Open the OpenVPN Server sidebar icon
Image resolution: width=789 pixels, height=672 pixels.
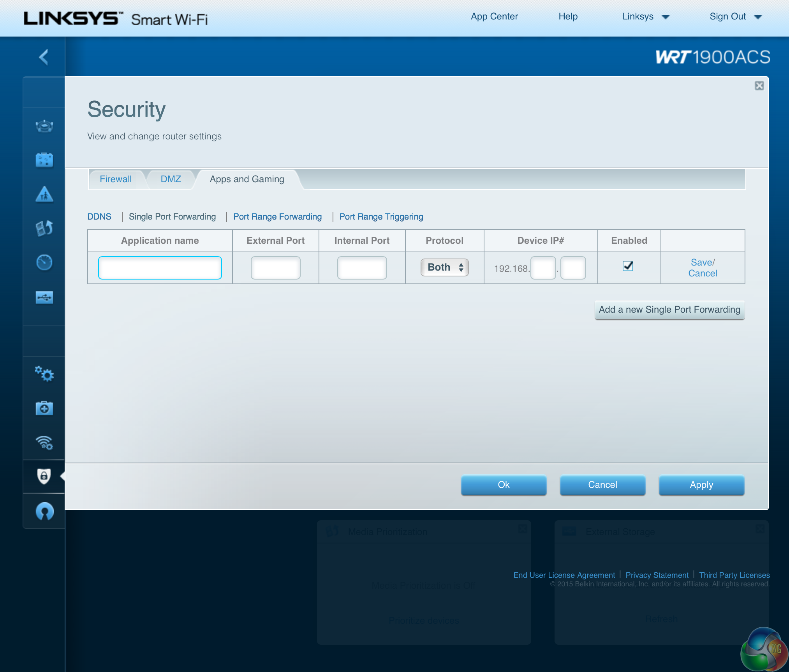coord(44,511)
